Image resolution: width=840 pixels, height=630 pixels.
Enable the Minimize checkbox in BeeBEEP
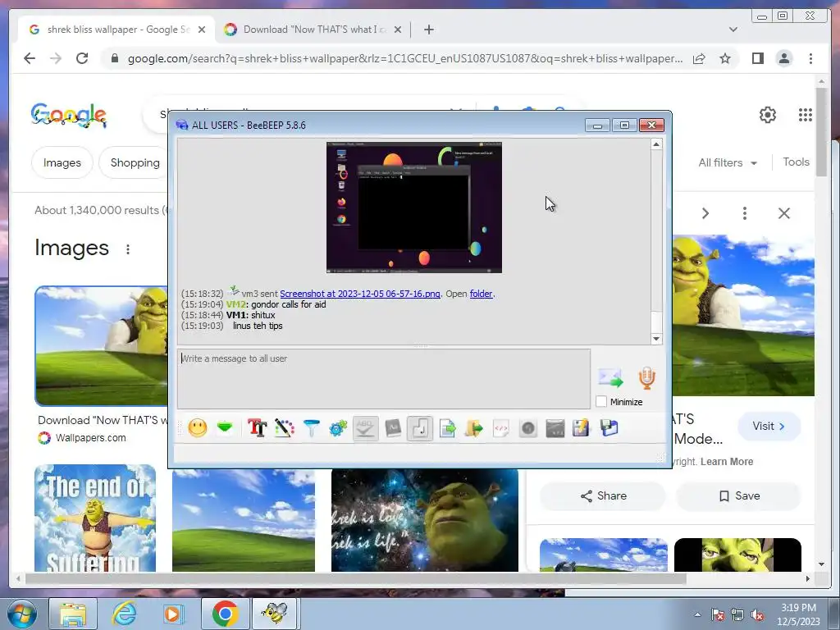click(601, 402)
